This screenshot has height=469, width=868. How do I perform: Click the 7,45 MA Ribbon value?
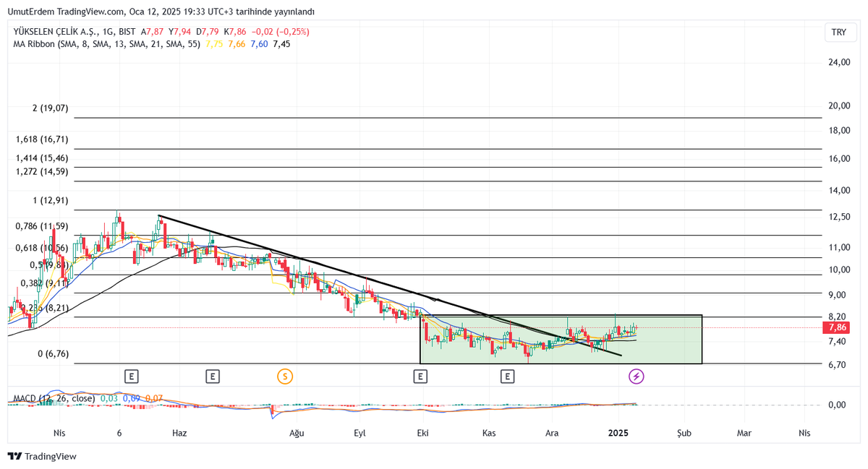281,44
